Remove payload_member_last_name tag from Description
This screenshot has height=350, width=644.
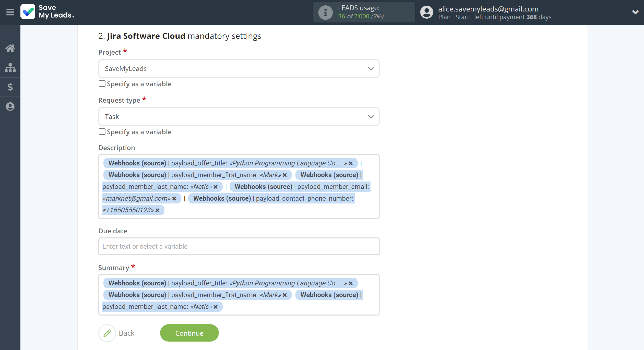coord(216,187)
